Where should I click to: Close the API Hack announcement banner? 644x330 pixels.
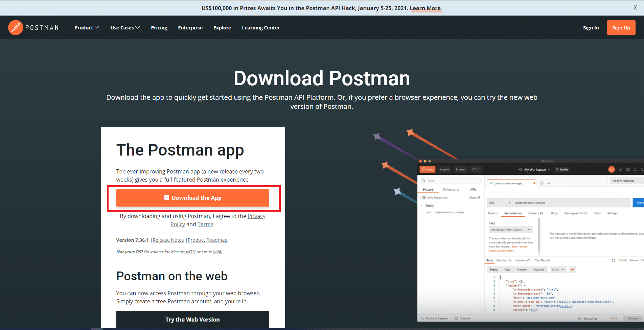tap(635, 8)
